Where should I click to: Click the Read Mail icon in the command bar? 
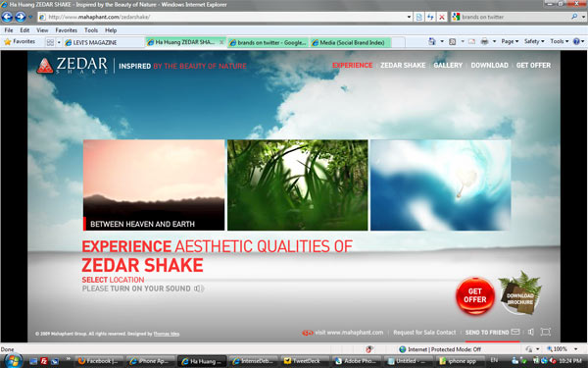pyautogui.click(x=471, y=41)
